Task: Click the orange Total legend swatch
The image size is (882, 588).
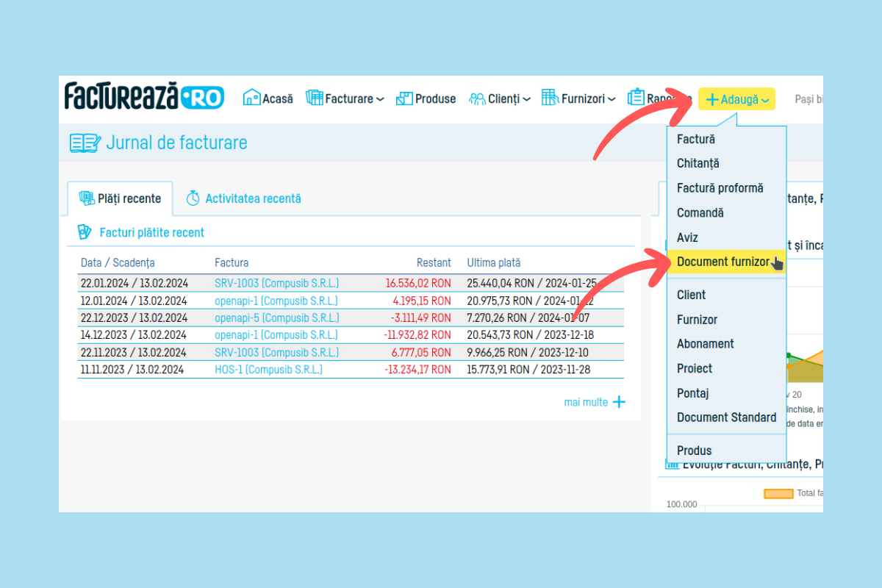Action: click(778, 493)
